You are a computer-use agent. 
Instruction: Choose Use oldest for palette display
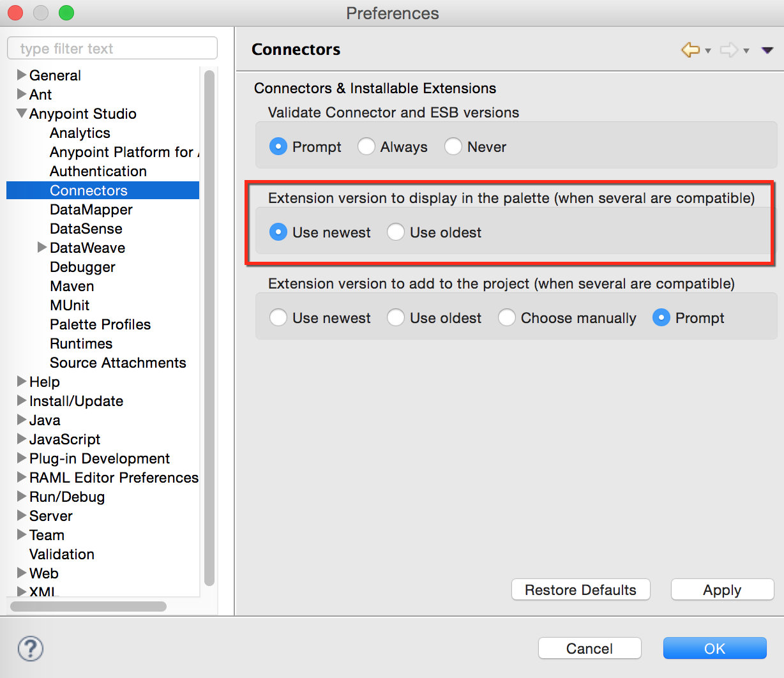(x=396, y=232)
